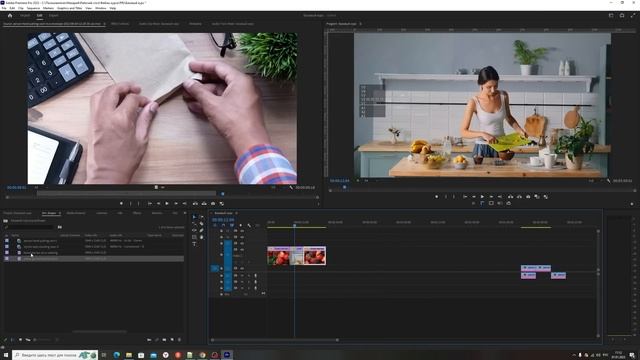The image size is (640, 360).
Task: Click Go to In in Program monitor
Action: [x=464, y=197]
